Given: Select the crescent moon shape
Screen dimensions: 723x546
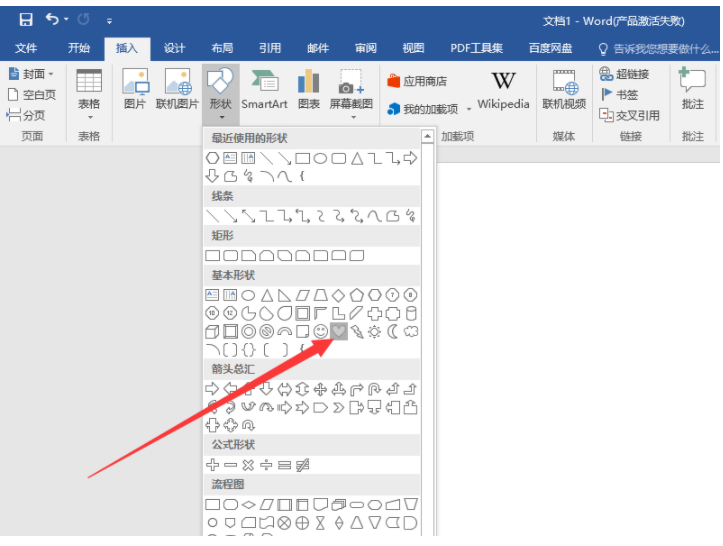Looking at the screenshot, I should (x=392, y=332).
